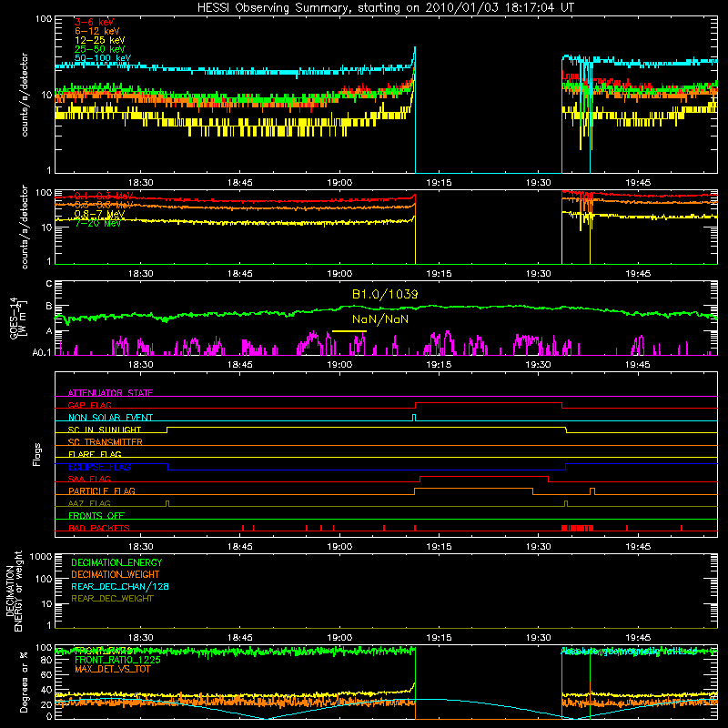Select the MAX_DET_VS_TOT legend label
The width and height of the screenshot is (728, 728).
[112, 669]
